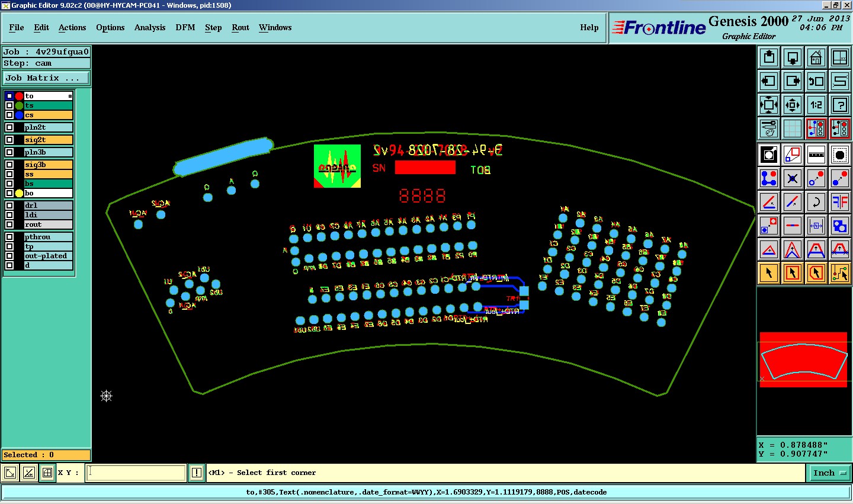Toggle the checkbox for layer sig2t

[9, 140]
